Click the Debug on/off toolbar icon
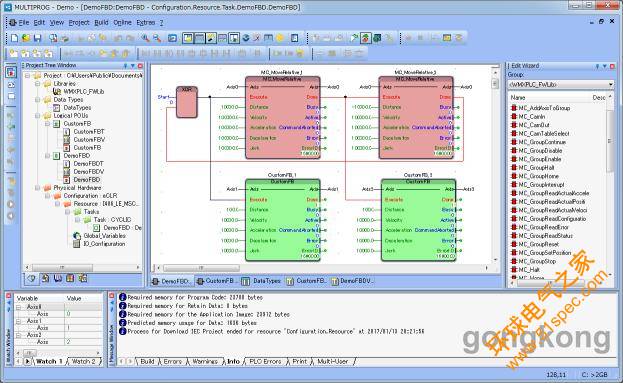The width and height of the screenshot is (623, 383). [x=366, y=38]
